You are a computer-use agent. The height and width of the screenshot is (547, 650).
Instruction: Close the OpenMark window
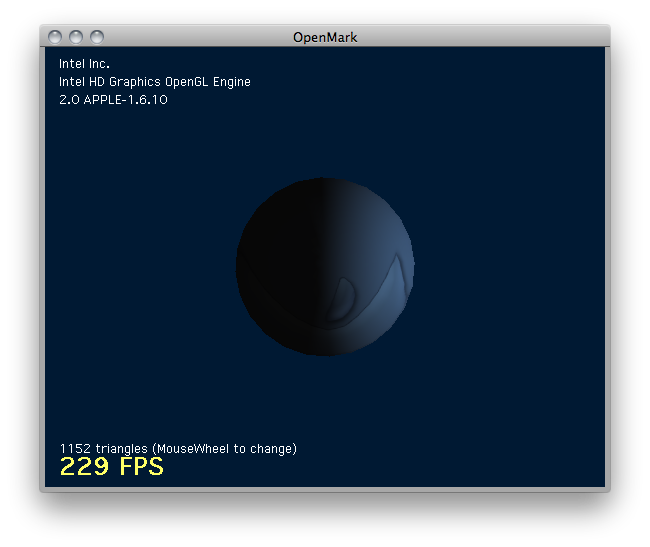[55, 37]
